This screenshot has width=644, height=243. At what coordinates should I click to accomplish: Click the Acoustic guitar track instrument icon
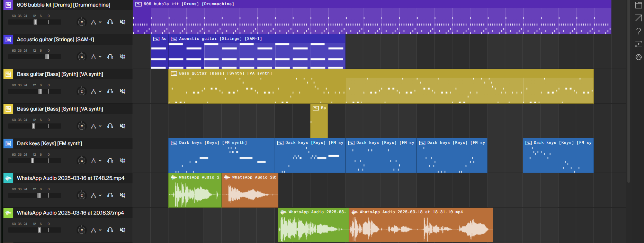pyautogui.click(x=8, y=40)
